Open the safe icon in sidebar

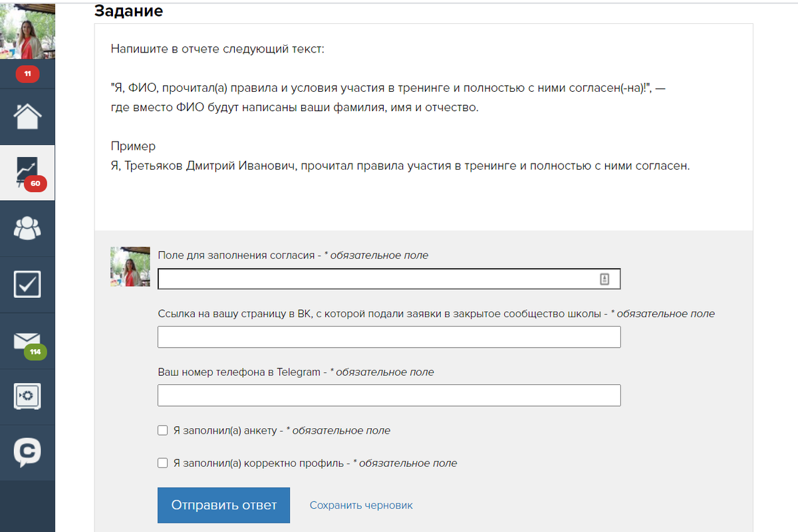(x=27, y=396)
